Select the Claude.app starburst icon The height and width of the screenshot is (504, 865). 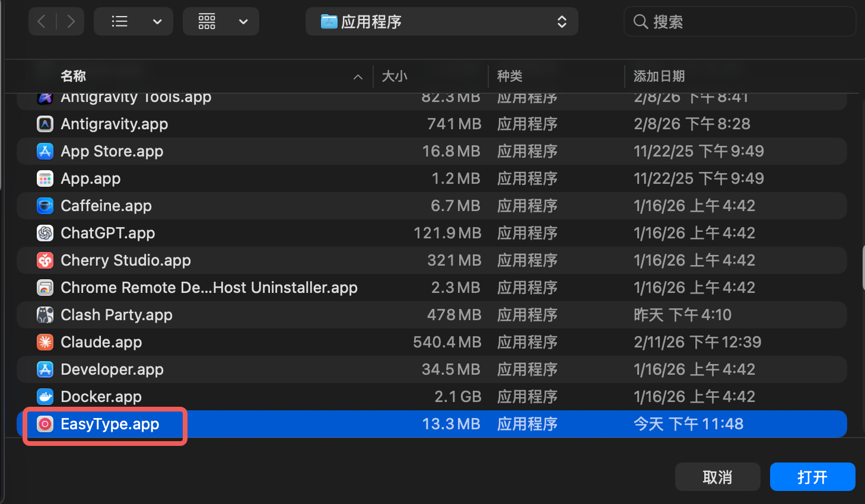pos(45,342)
